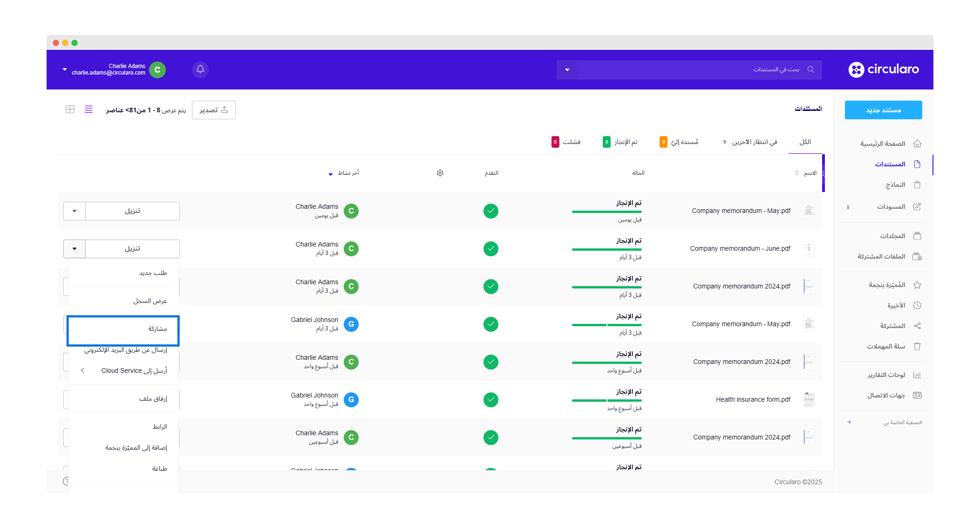Click the تصدير export button
This screenshot has width=980, height=528.
pos(214,110)
